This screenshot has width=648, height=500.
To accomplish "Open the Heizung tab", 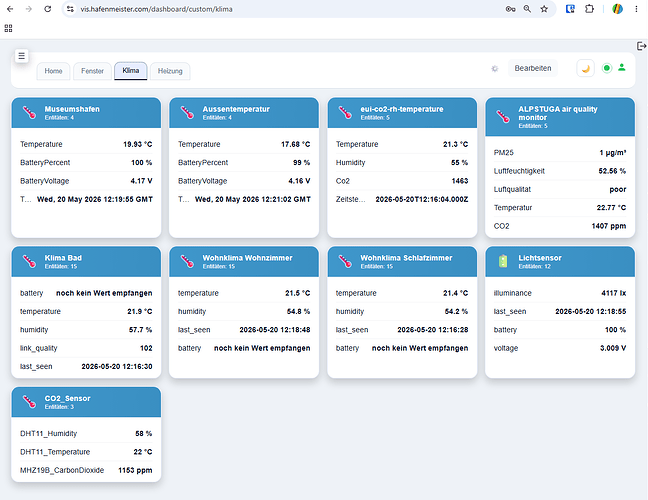I will pyautogui.click(x=170, y=71).
